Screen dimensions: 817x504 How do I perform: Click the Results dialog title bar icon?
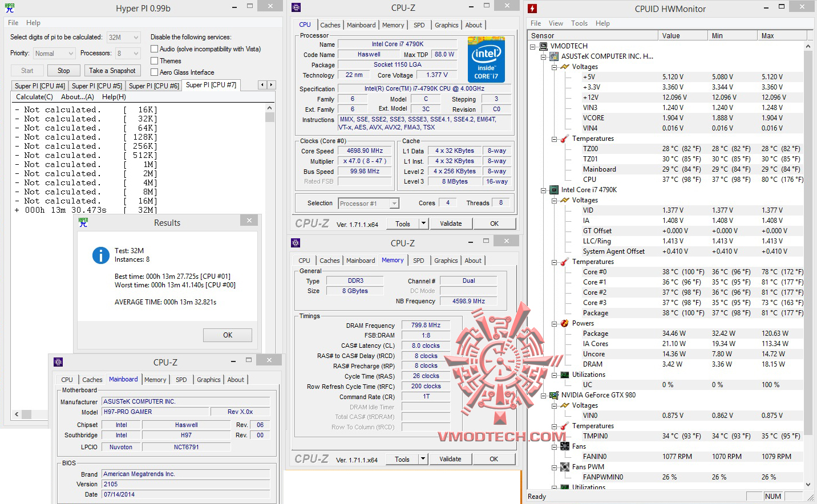click(83, 222)
